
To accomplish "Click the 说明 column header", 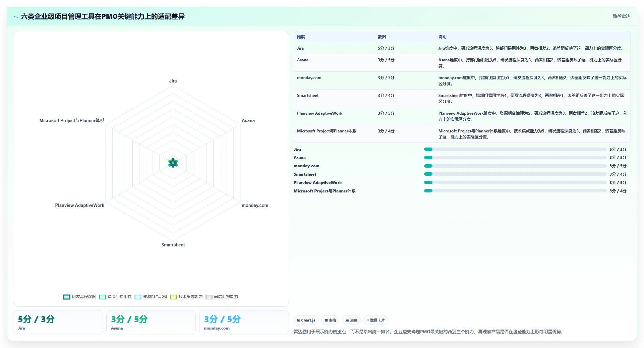I will pyautogui.click(x=443, y=37).
